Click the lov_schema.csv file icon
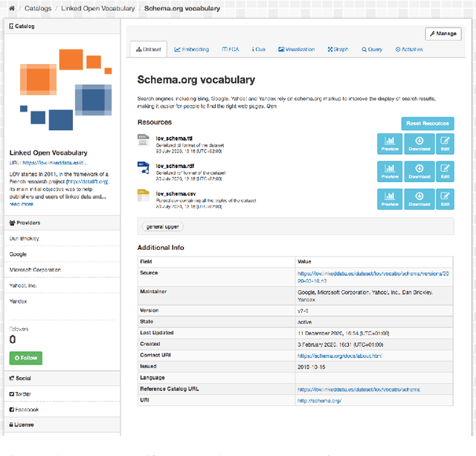 point(144,196)
